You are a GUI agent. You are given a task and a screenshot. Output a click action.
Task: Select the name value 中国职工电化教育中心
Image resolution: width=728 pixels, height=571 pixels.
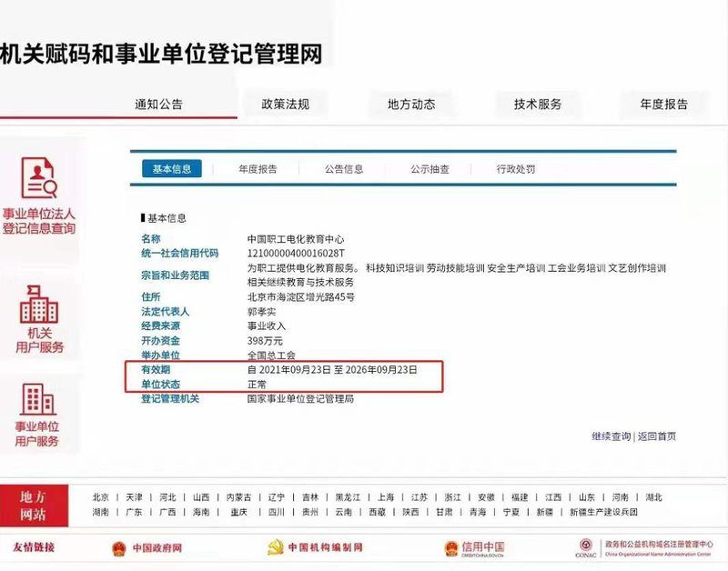(296, 239)
